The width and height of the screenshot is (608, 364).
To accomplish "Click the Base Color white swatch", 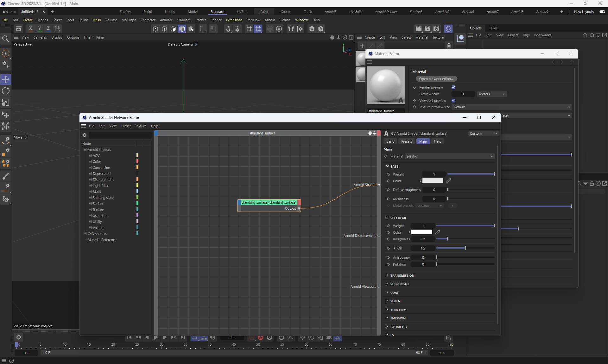I will pyautogui.click(x=433, y=181).
